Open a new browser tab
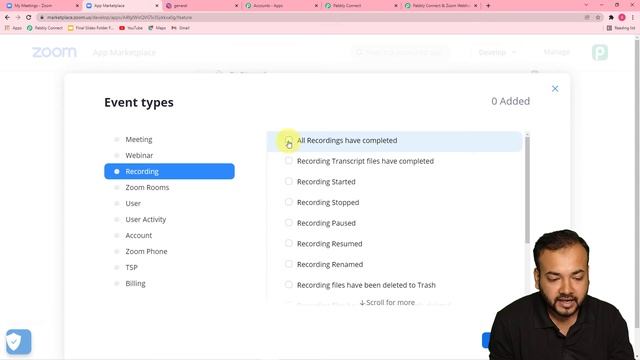Viewport: 640px width, 360px height. (488, 6)
